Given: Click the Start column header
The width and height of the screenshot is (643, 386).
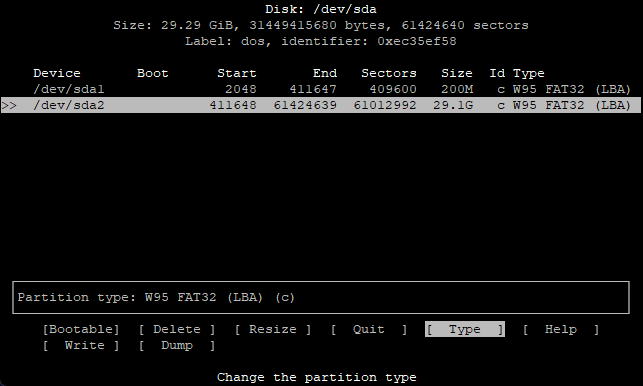Looking at the screenshot, I should pyautogui.click(x=237, y=73).
